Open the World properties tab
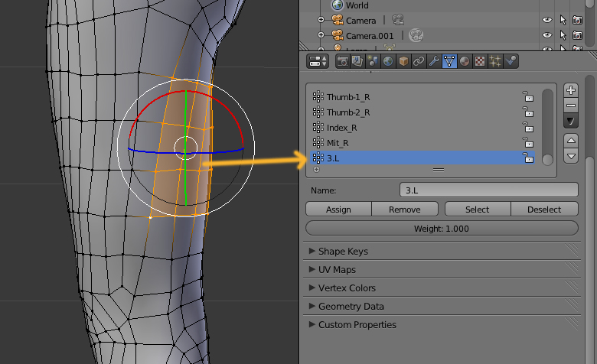The width and height of the screenshot is (597, 364). click(390, 61)
